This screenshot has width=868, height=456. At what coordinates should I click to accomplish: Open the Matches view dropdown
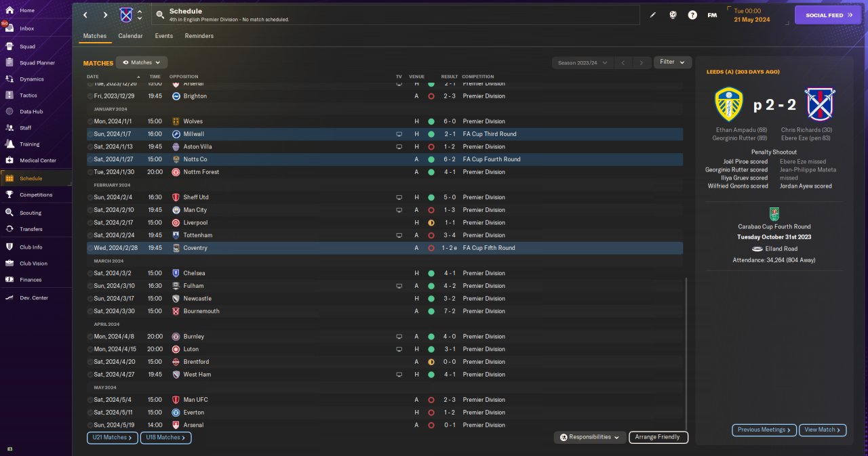(142, 62)
